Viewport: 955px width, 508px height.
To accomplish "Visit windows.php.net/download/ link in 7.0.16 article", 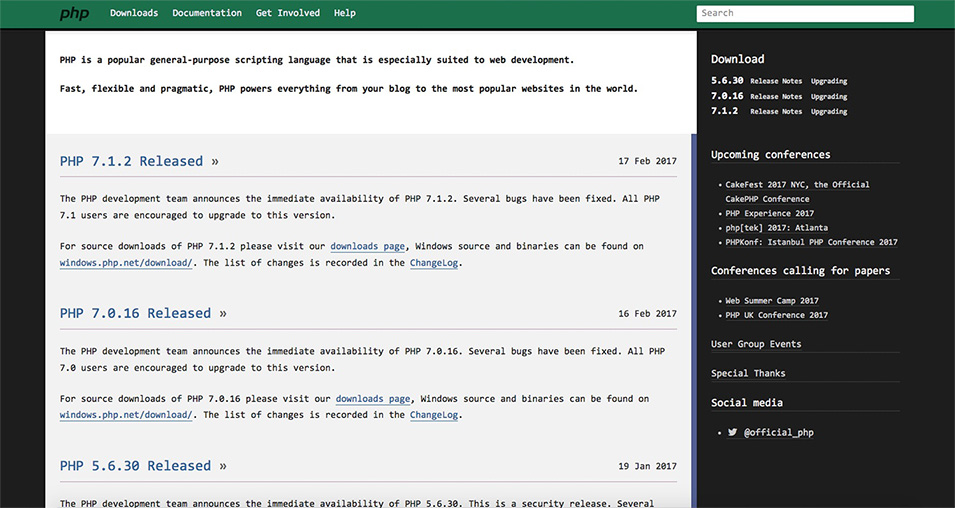I will [126, 415].
